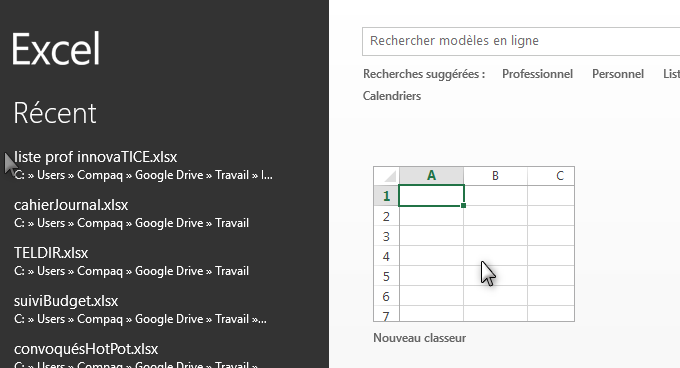Click the file path under liste prof innovaTICE.xlsx
The height and width of the screenshot is (368, 680).
[x=143, y=176]
